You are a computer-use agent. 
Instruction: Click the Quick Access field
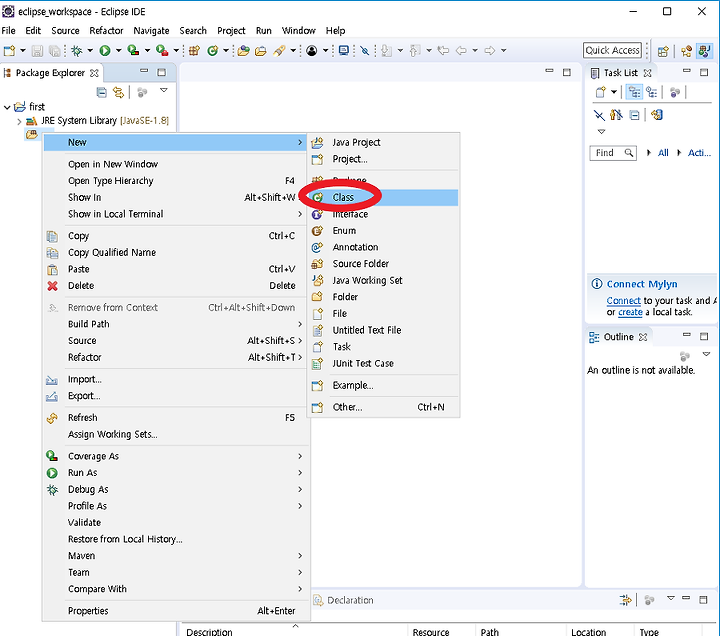pyautogui.click(x=613, y=51)
